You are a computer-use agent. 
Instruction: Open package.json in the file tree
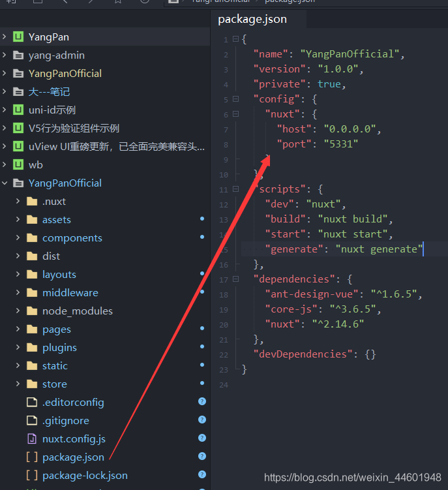[x=74, y=457]
